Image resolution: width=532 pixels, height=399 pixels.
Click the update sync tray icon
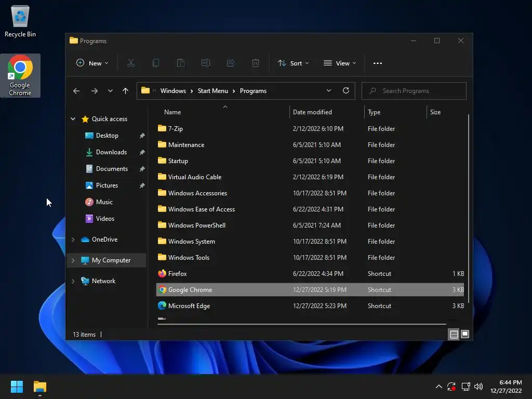pos(451,387)
